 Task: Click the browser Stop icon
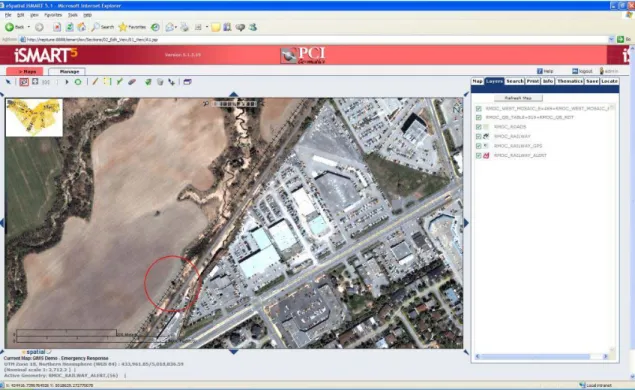point(57,27)
